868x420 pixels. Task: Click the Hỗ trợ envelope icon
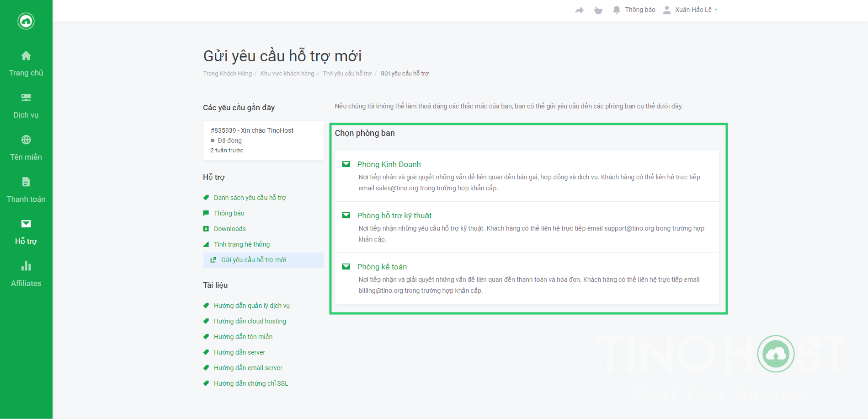tap(26, 224)
